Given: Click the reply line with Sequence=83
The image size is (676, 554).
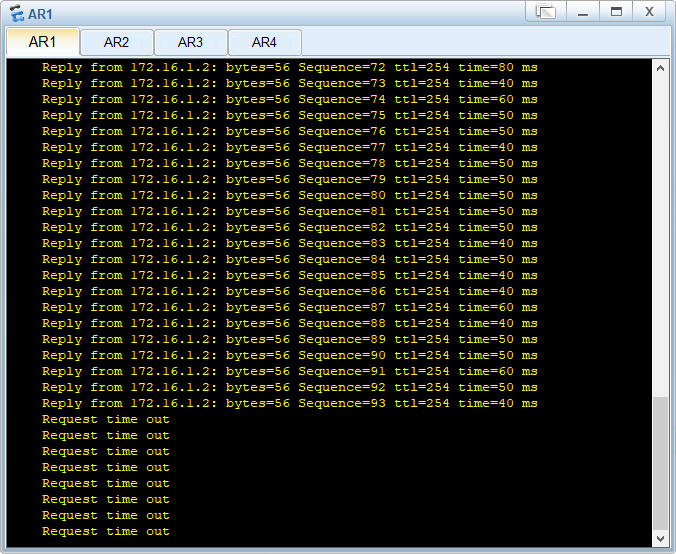Looking at the screenshot, I should [290, 243].
